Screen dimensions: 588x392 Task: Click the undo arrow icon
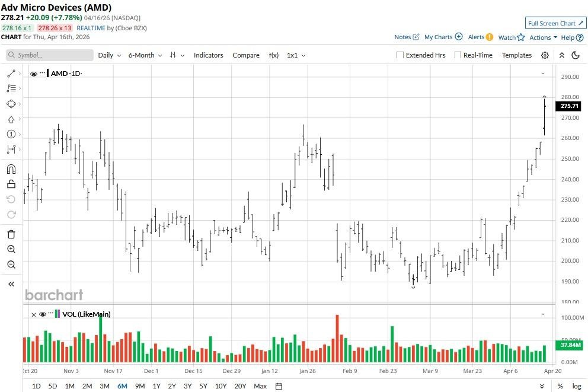click(x=11, y=199)
